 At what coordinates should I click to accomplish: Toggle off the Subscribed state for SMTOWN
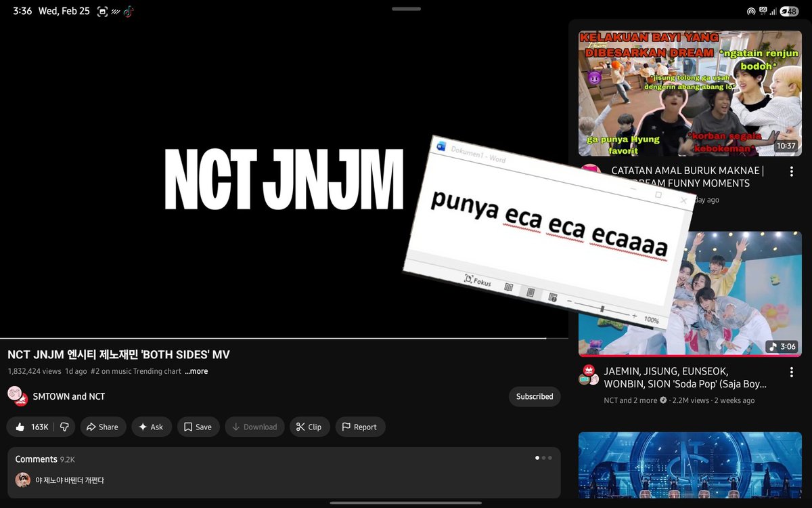pyautogui.click(x=535, y=396)
